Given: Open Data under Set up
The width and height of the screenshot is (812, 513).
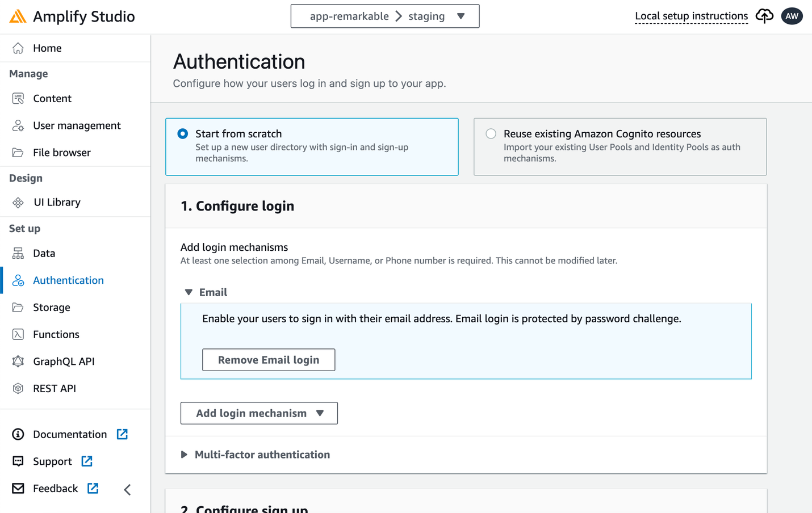Looking at the screenshot, I should 44,253.
